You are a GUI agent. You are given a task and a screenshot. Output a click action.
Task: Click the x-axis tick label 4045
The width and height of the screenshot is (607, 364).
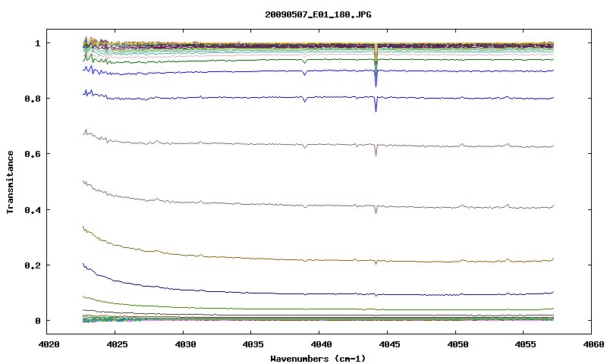(x=388, y=344)
